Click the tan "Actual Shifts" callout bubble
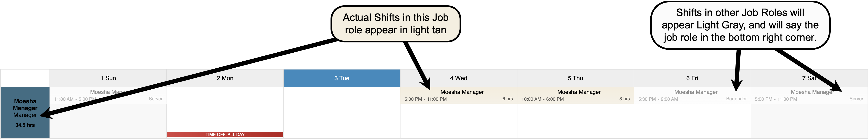868x139 pixels. 396,24
